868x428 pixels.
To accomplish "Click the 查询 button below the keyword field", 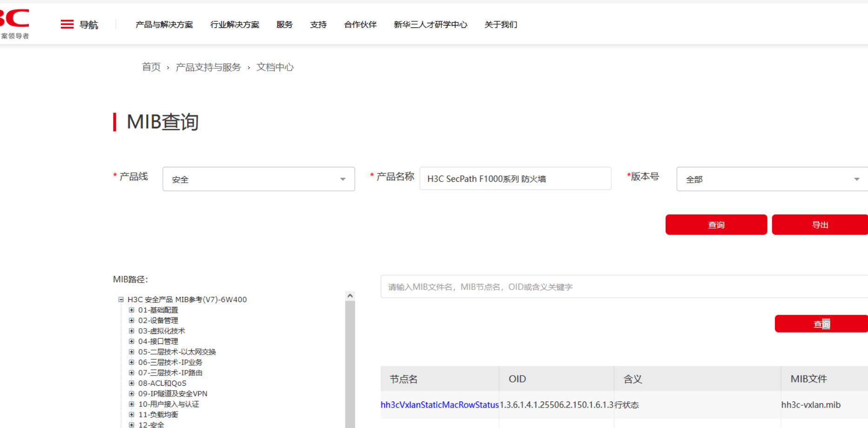I will coord(821,324).
